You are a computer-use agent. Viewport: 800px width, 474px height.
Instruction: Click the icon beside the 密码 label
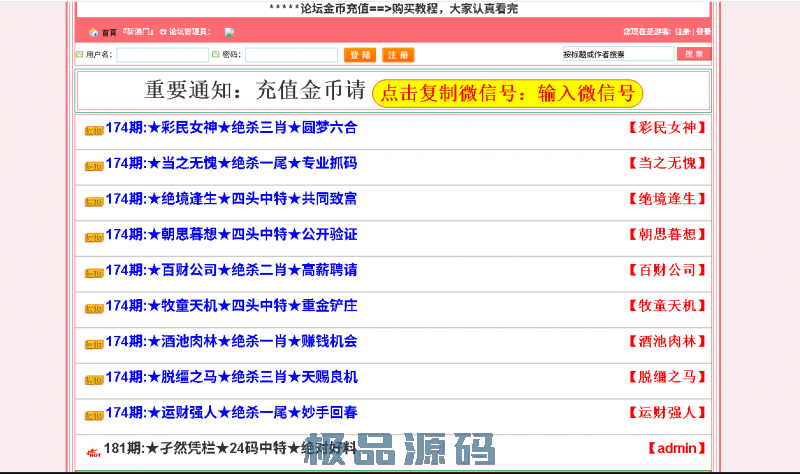tap(216, 55)
